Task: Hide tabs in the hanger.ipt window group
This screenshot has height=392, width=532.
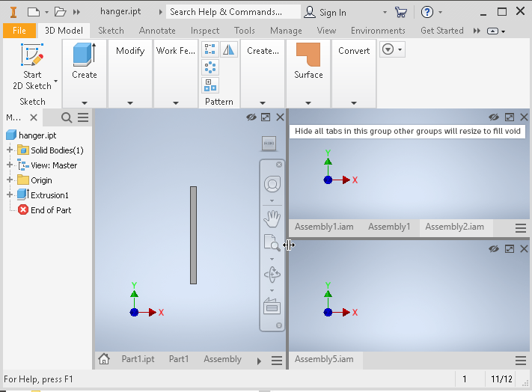Action: click(x=251, y=117)
